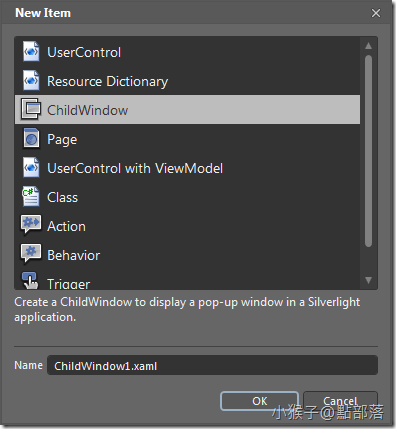Select the Resource Dictionary text label

pyautogui.click(x=107, y=82)
